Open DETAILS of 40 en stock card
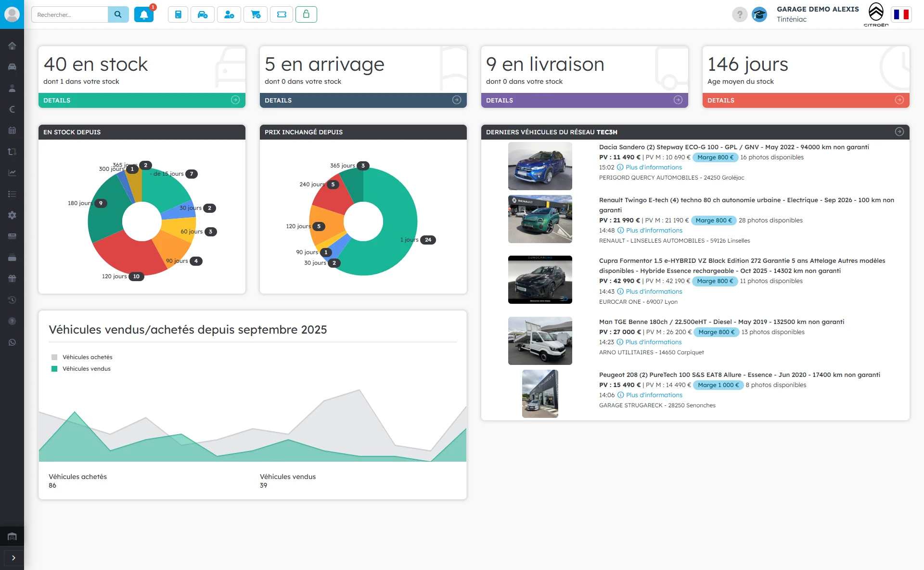 [x=142, y=100]
